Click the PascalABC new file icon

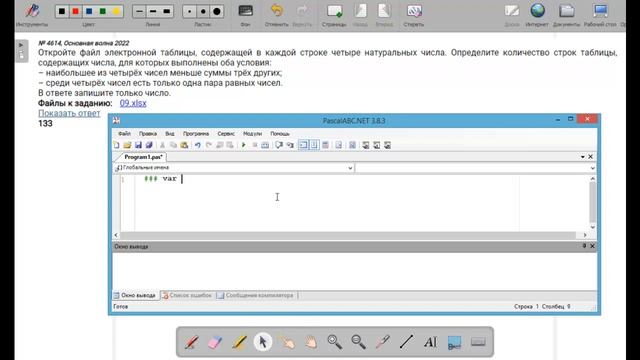tap(117, 145)
